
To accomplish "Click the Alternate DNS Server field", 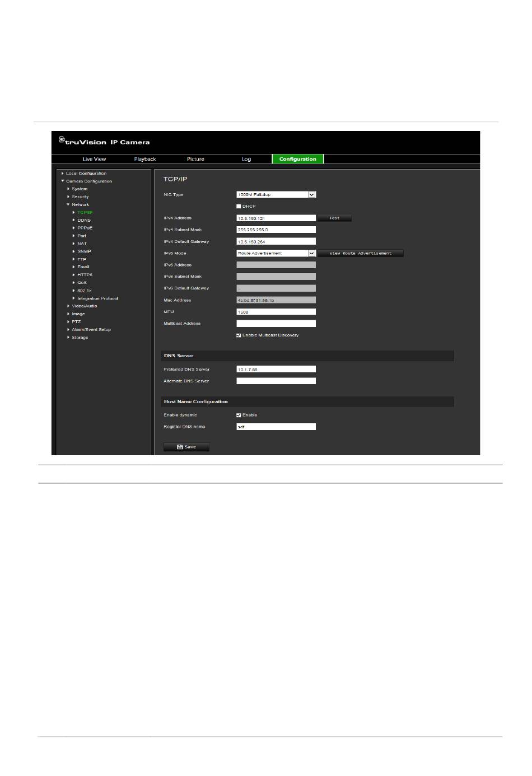I will 276,381.
